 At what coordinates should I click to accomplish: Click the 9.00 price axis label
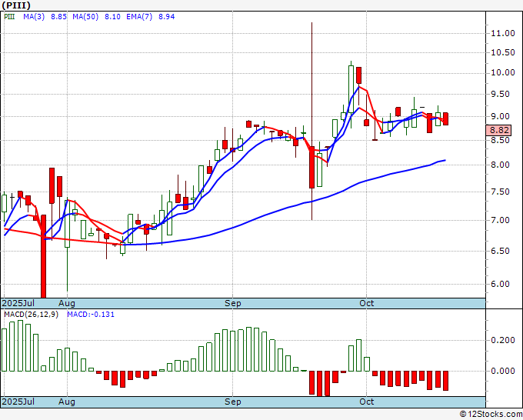(x=500, y=116)
